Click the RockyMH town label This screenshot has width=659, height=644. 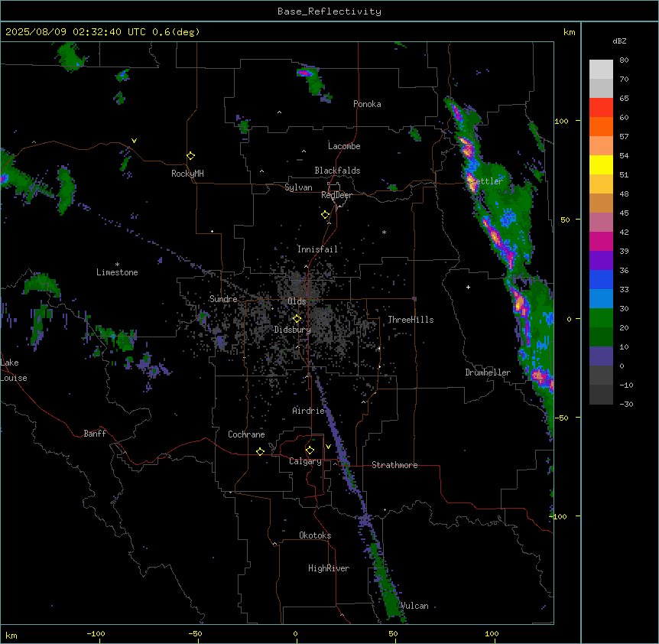(x=187, y=174)
